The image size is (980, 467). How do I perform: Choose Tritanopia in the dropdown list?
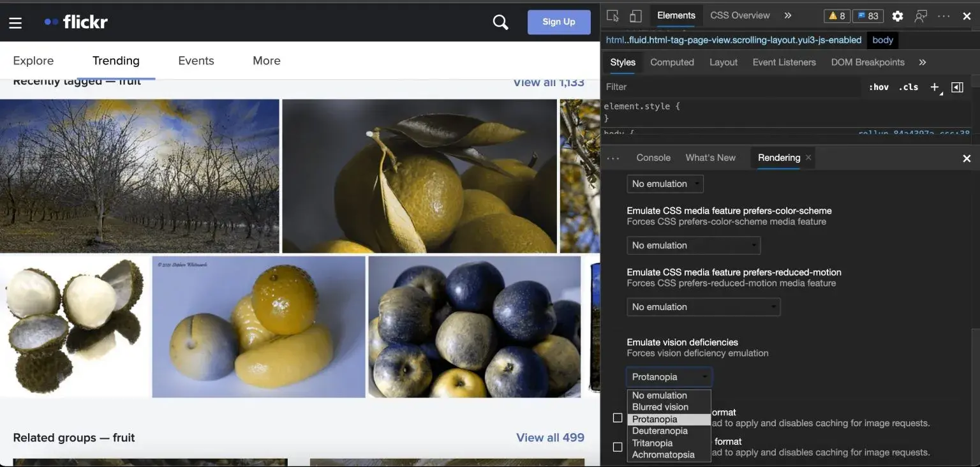[x=669, y=443]
